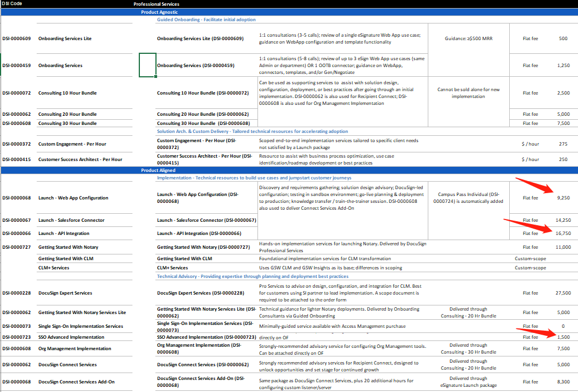
Task: Select the 27,500 price cell
Action: (563, 293)
